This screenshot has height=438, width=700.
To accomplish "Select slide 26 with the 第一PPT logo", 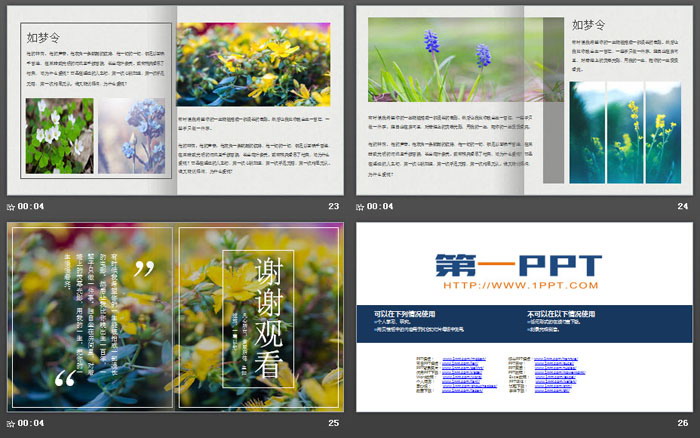I will [x=524, y=317].
